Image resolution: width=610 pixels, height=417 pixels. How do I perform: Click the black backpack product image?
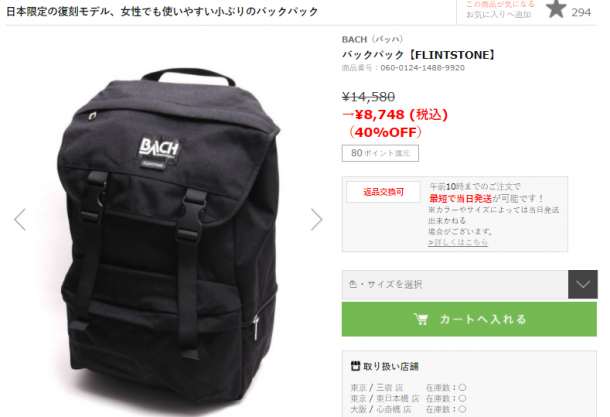tap(169, 239)
